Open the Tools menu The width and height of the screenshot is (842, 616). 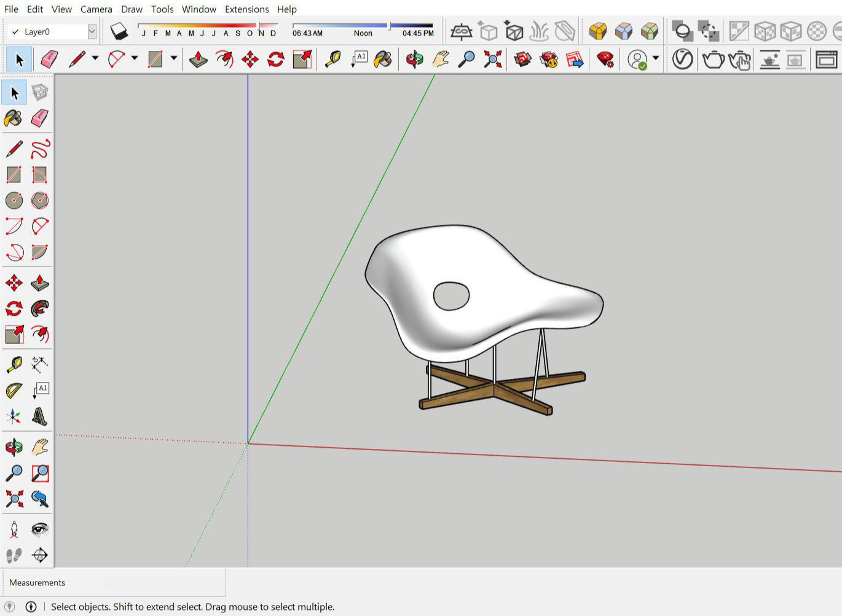coord(162,9)
